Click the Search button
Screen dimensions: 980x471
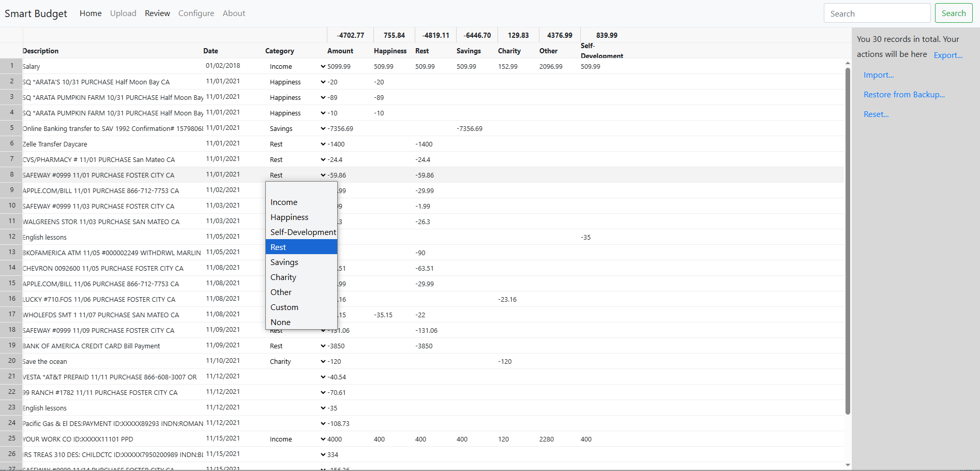click(953, 13)
